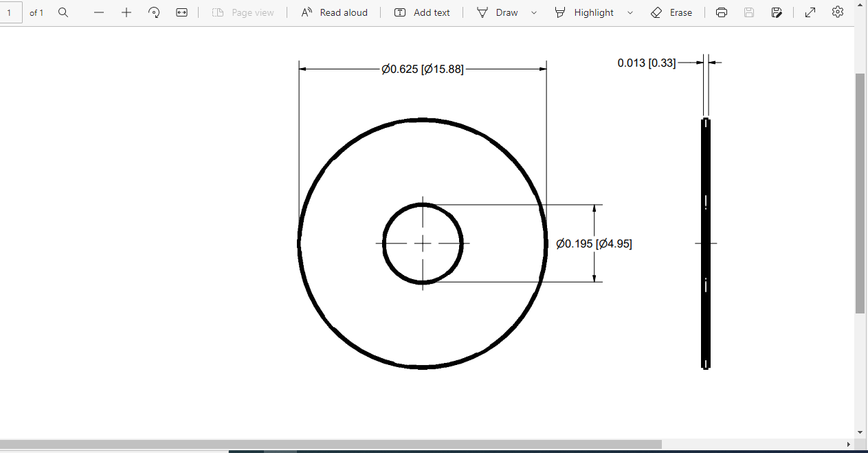Click the page number input field
The width and height of the screenshot is (868, 453).
[10, 12]
